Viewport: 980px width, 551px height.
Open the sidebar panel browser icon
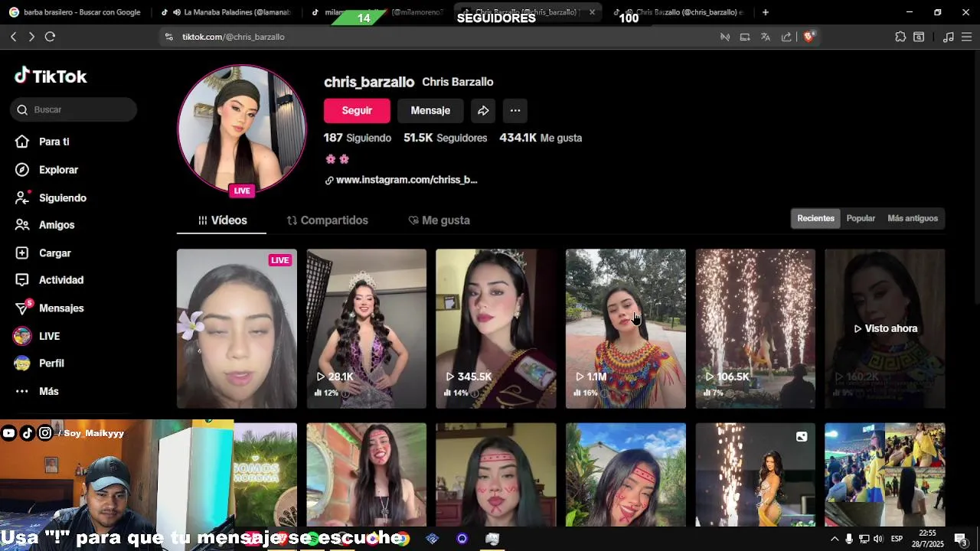pyautogui.click(x=919, y=37)
